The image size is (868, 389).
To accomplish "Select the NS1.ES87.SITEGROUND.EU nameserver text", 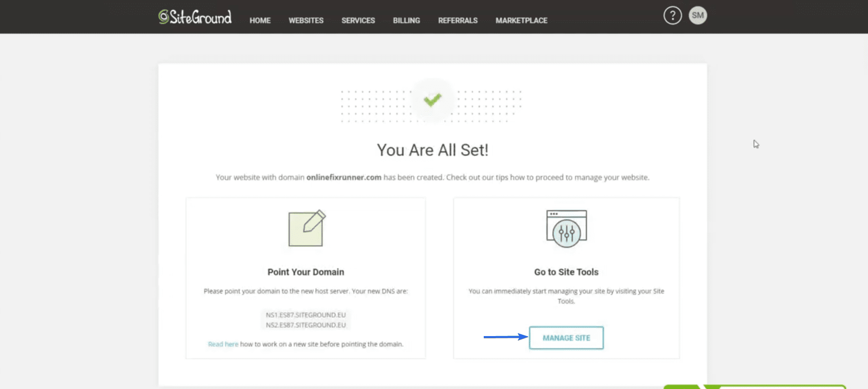I will 306,315.
